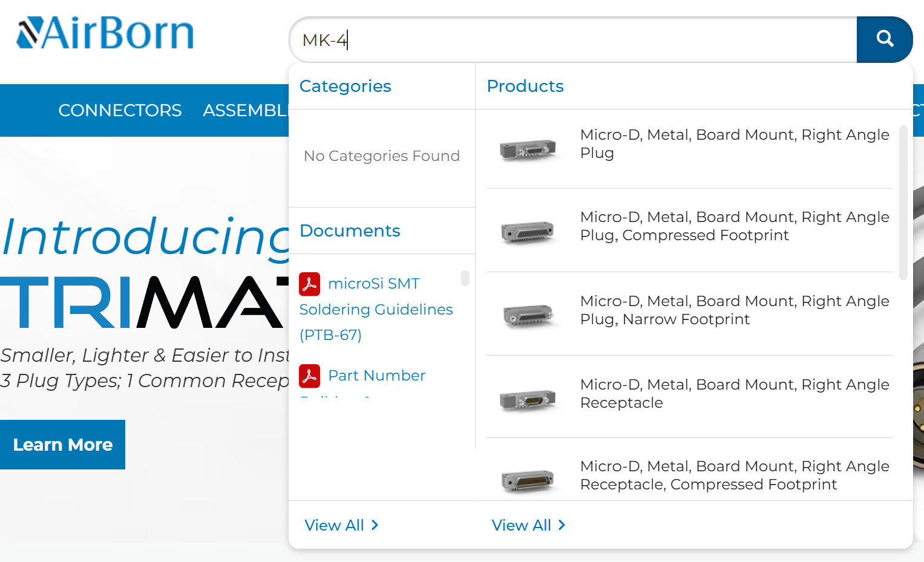Open the Part Number document link
This screenshot has width=924, height=562.
click(376, 376)
